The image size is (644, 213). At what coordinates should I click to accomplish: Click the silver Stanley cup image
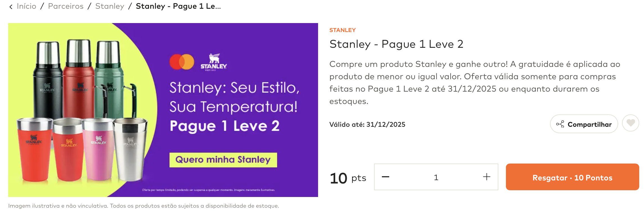pyautogui.click(x=130, y=149)
